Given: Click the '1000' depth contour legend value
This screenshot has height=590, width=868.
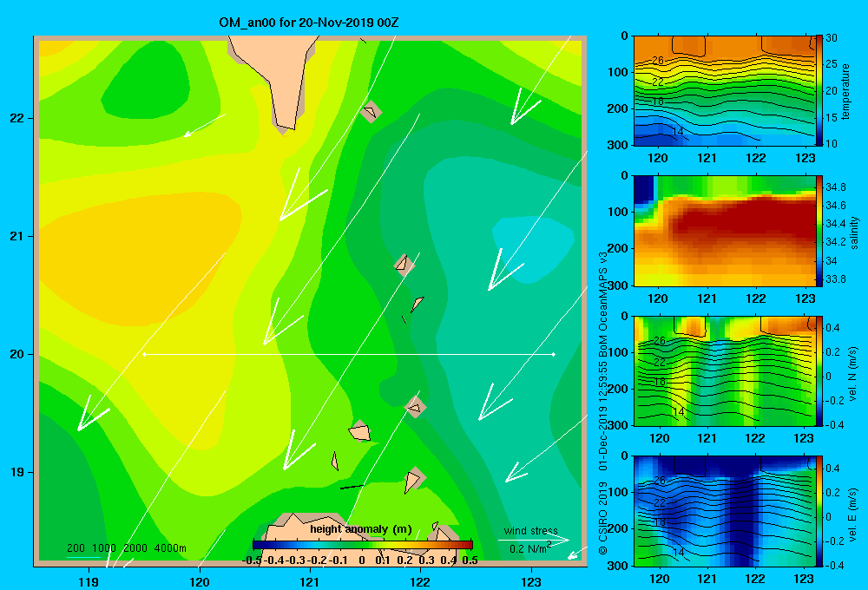Looking at the screenshot, I should point(104,548).
